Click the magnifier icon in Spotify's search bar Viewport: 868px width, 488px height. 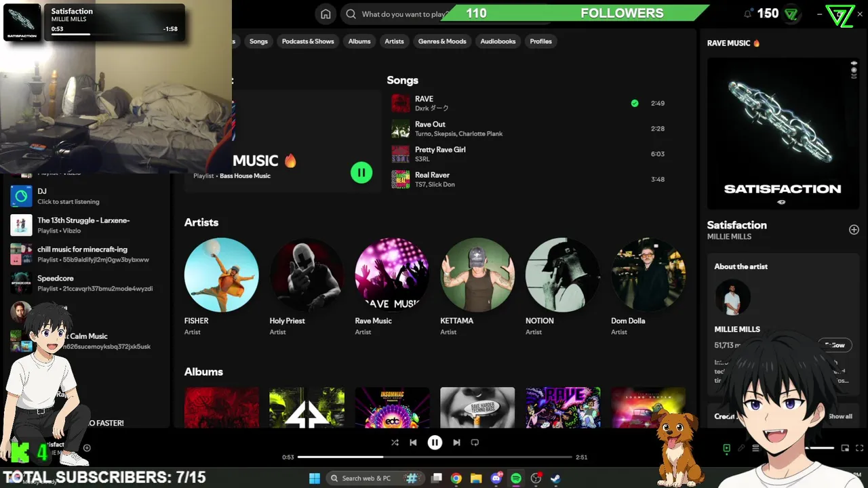tap(351, 14)
